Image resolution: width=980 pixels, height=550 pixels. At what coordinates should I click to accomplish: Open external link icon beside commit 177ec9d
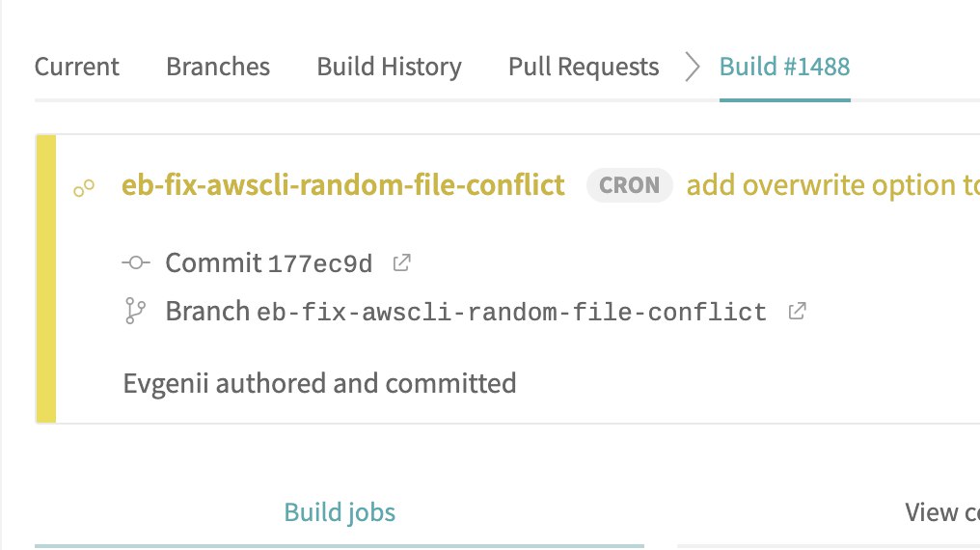pyautogui.click(x=401, y=263)
